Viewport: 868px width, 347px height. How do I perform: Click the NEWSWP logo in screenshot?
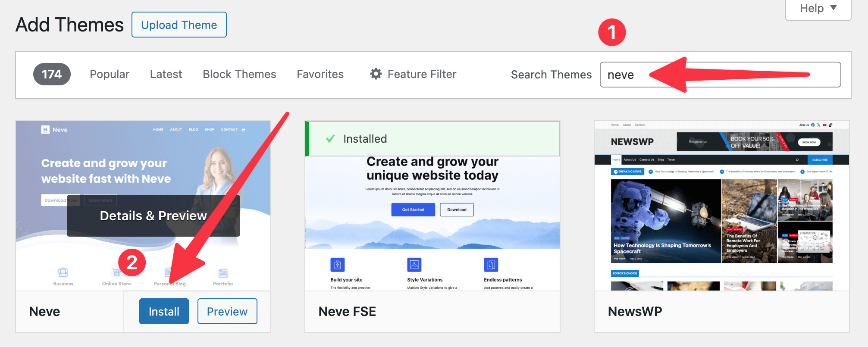[632, 142]
